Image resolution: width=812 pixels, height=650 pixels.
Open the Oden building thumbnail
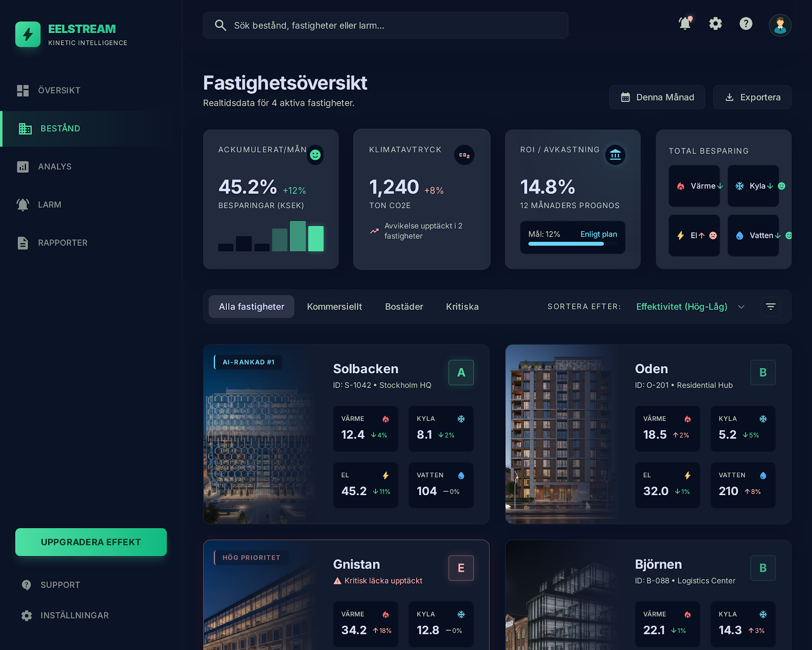[x=562, y=434]
